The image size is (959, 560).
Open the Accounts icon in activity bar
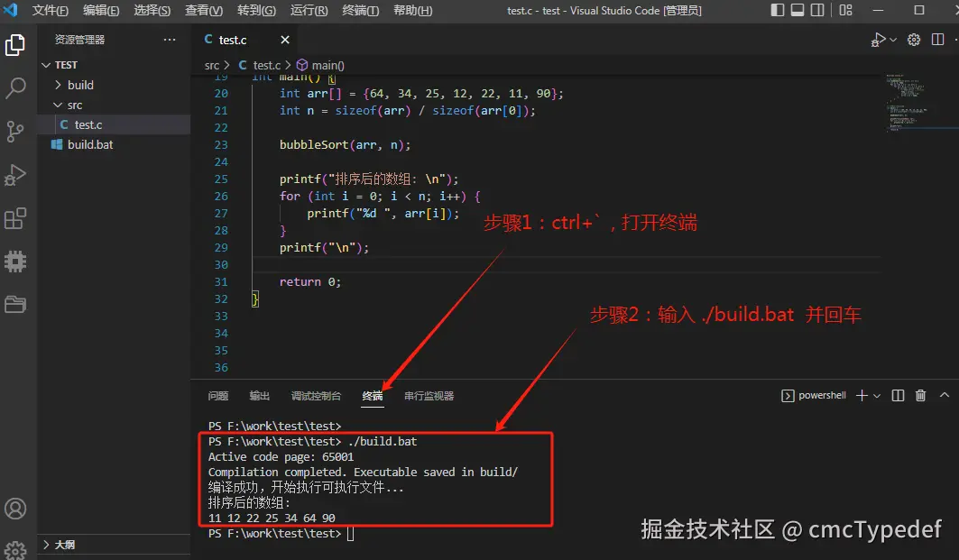click(x=15, y=510)
